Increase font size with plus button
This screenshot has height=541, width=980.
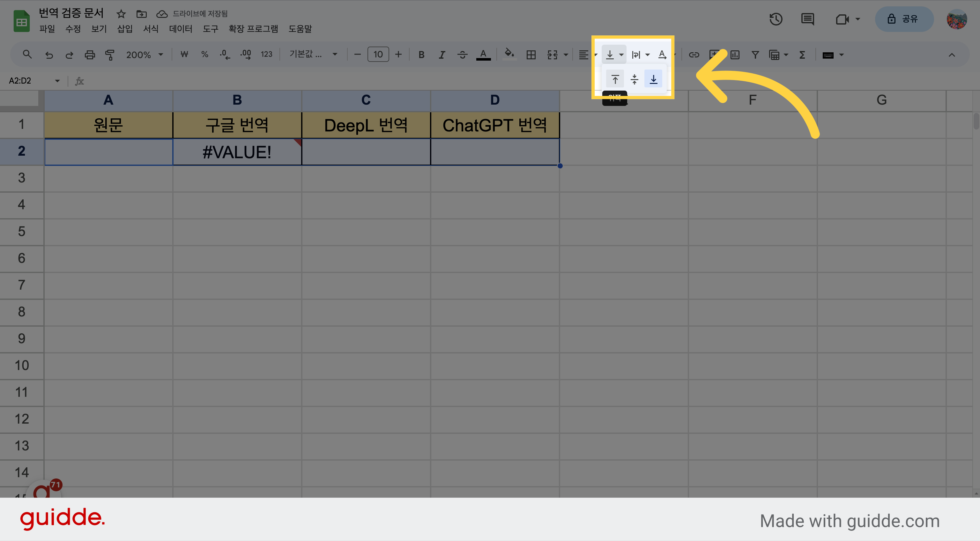pos(398,55)
